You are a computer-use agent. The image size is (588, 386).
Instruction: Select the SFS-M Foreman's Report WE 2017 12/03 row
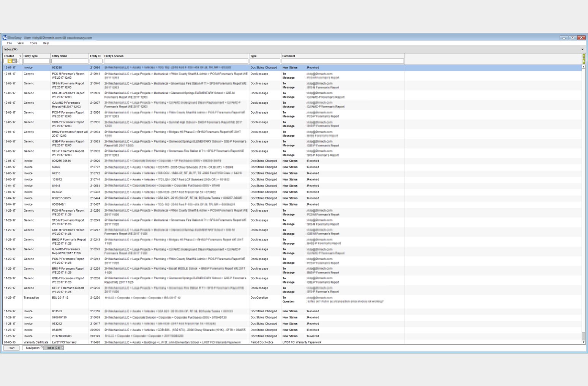pyautogui.click(x=292, y=85)
